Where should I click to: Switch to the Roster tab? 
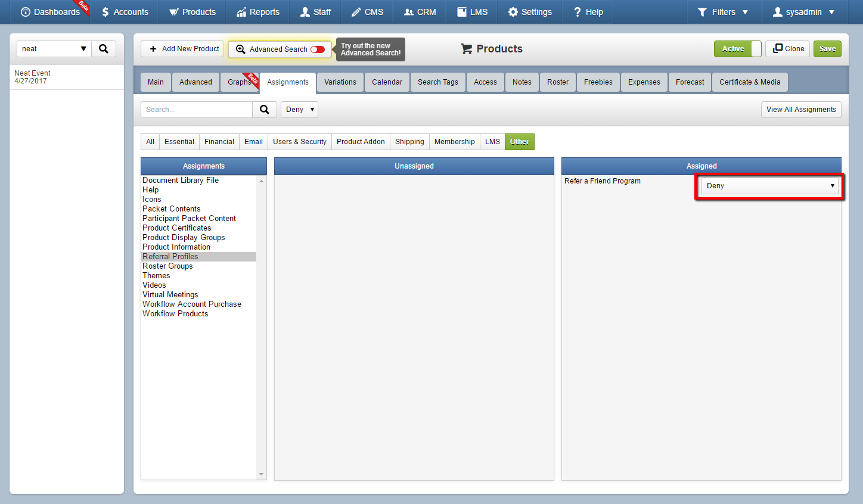pos(558,82)
